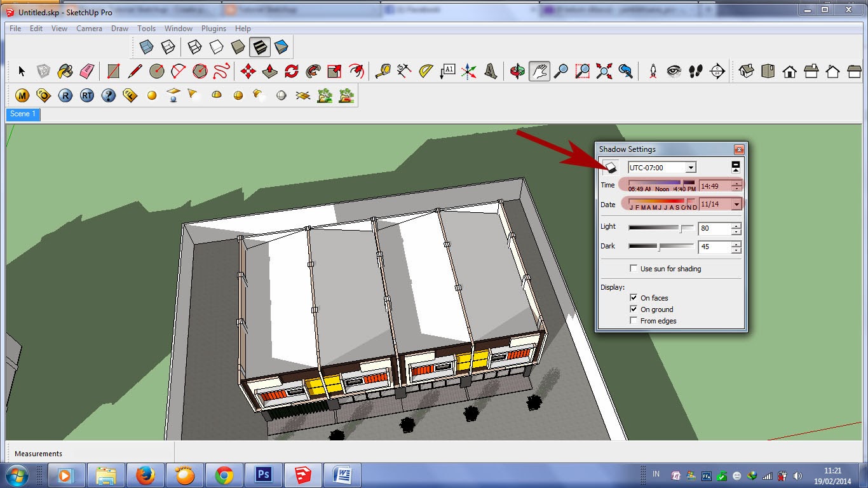Click the Zoom Extents tool
Screen dimensions: 868x488
[x=604, y=71]
